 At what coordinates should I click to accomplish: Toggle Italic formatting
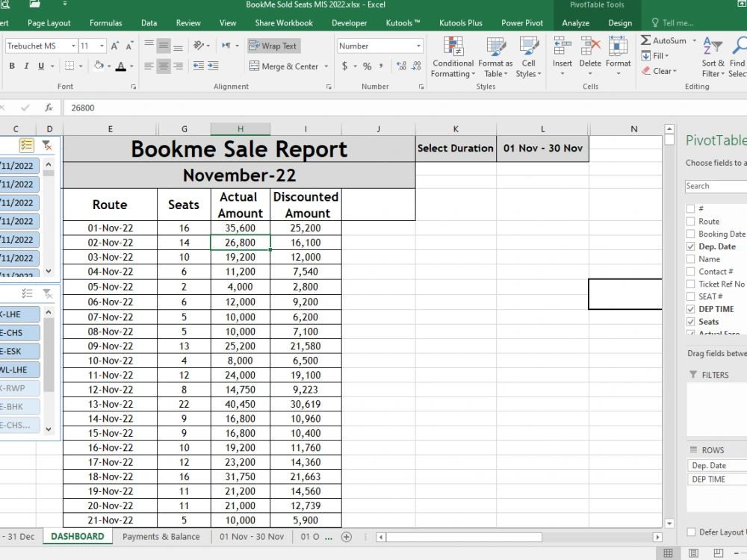click(26, 66)
